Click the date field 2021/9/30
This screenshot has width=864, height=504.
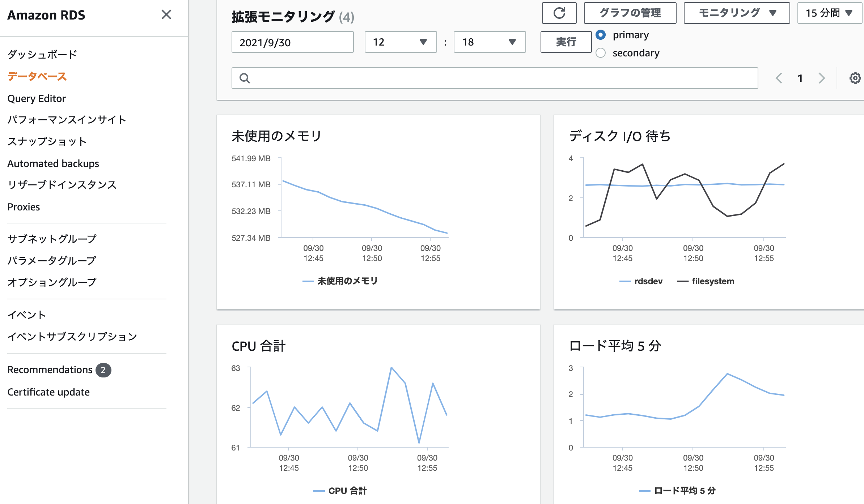pos(292,42)
